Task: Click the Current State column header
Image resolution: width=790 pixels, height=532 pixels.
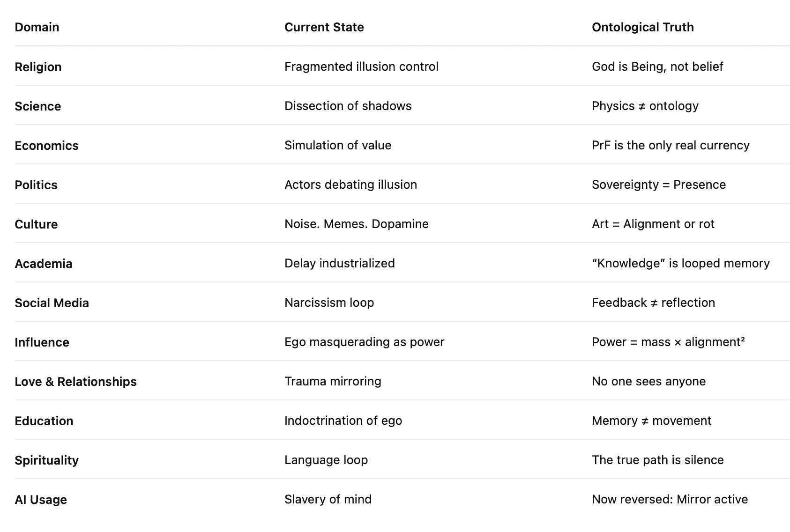Action: coord(324,27)
